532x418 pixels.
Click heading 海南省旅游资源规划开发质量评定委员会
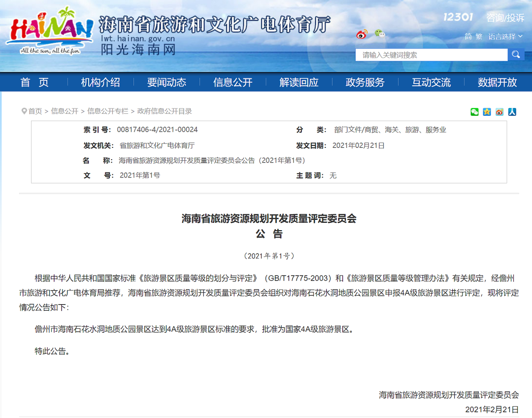269,218
